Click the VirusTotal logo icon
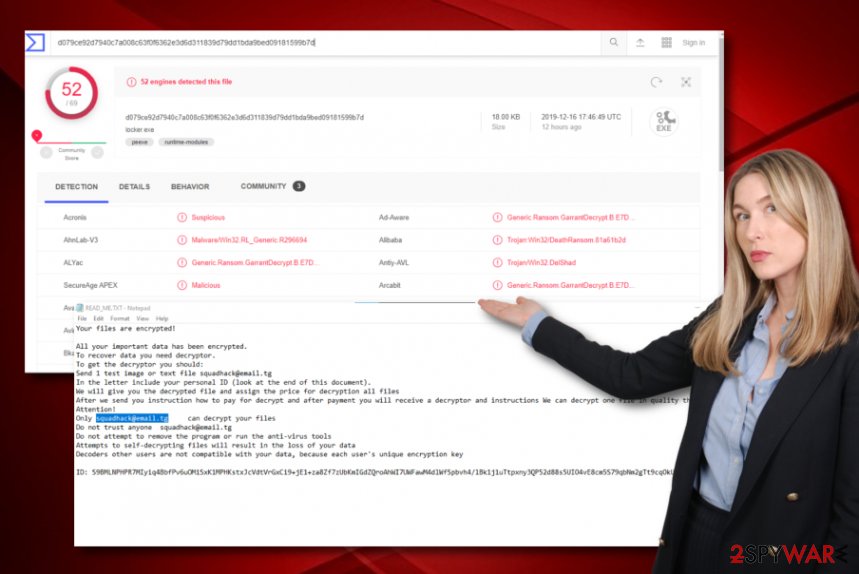 pyautogui.click(x=36, y=42)
